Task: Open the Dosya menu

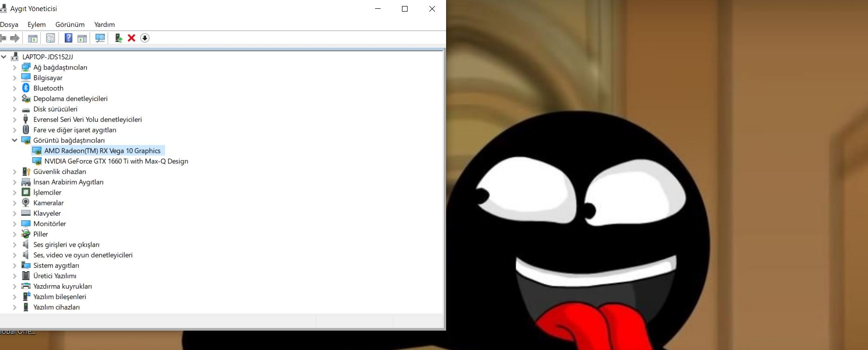Action: tap(9, 25)
